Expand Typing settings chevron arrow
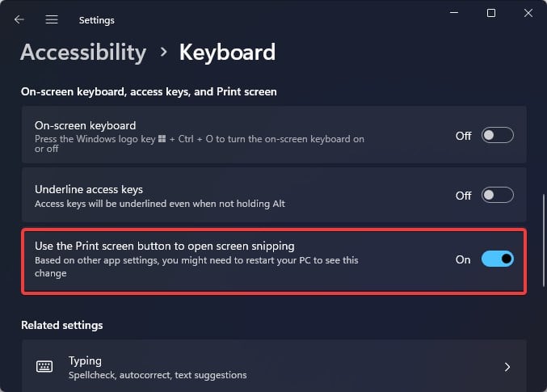Screen dimensions: 547x392 point(507,367)
